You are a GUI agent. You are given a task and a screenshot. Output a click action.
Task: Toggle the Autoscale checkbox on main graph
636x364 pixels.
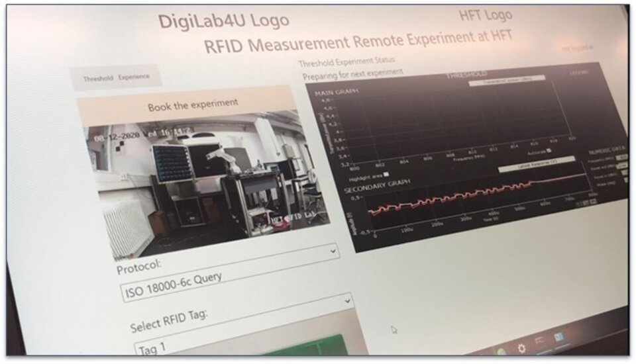tap(549, 151)
